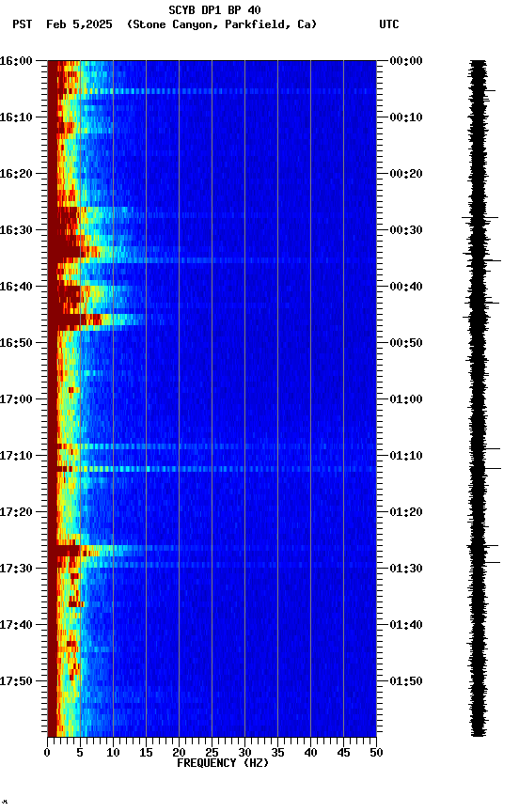This screenshot has height=812, width=519.
Task: Click the UTC time label 00:00
Action: click(x=406, y=61)
